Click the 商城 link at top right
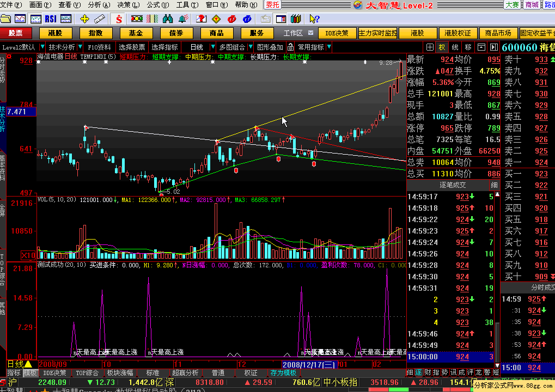The width and height of the screenshot is (555, 392). pyautogui.click(x=532, y=4)
